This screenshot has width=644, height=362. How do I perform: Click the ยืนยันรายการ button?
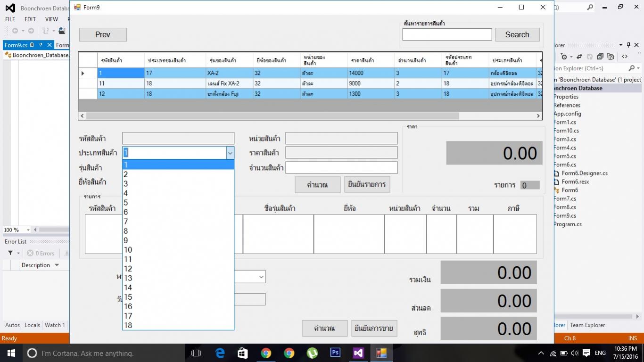point(367,184)
